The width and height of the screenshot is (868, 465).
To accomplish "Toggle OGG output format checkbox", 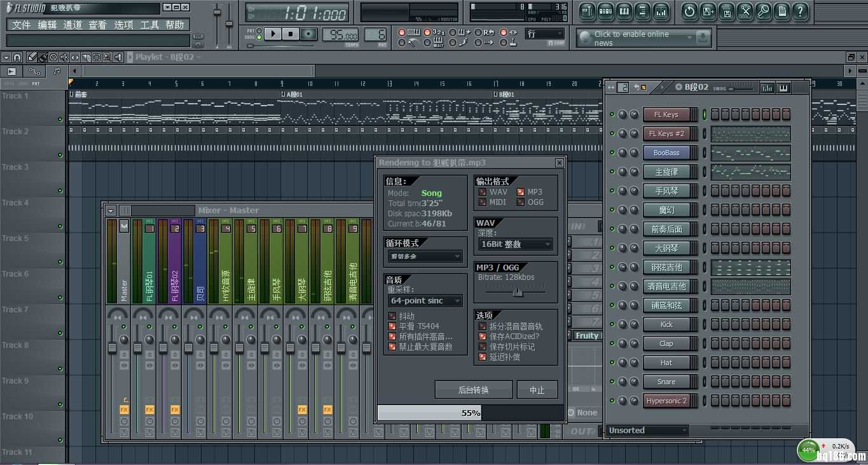I will point(521,202).
